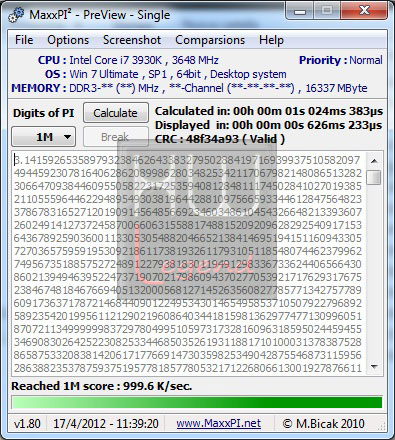Click the Calculate button
Viewport: 395px width, 440px height.
coord(115,113)
